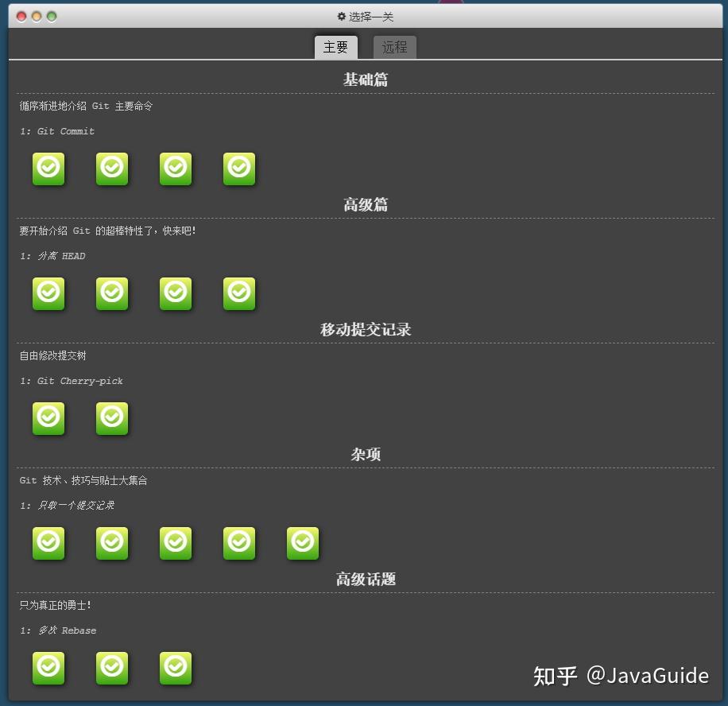728x706 pixels.
Task: Click the '1: 分离 HEAD' level label
Action: tap(52, 256)
